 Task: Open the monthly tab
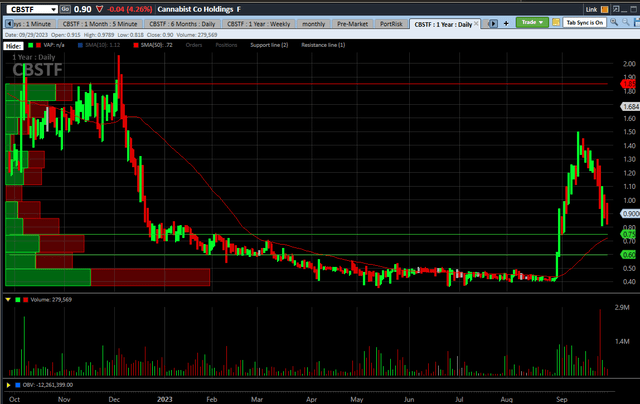click(313, 24)
